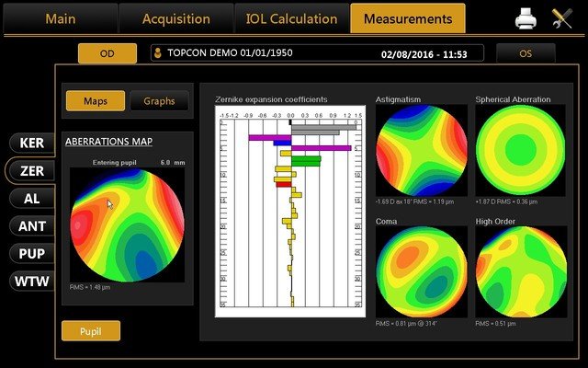The width and height of the screenshot is (588, 368).
Task: Open the Acquisition tab
Action: point(175,18)
